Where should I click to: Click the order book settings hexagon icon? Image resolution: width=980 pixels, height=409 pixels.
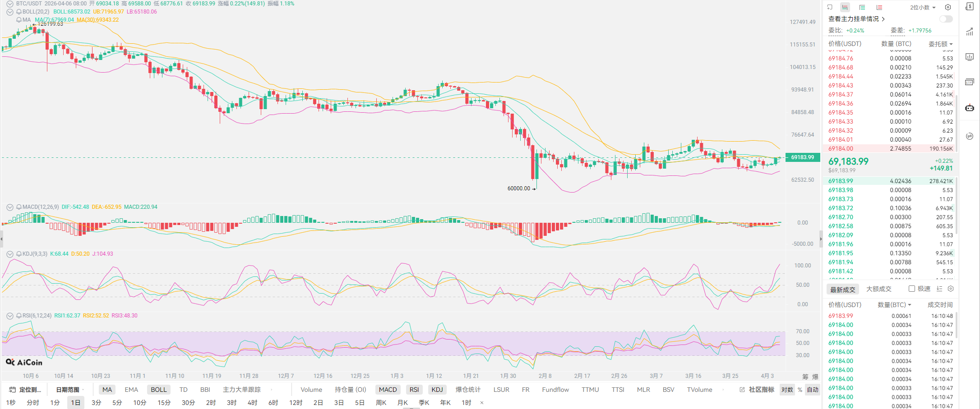[x=948, y=7]
